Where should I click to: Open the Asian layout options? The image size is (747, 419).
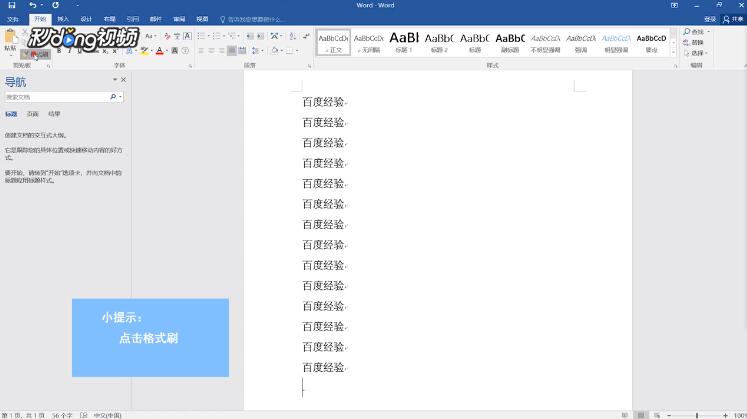pos(274,36)
